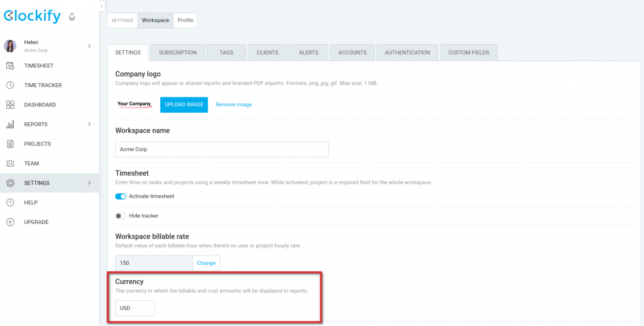Click the billable rate 150 field
The width and height of the screenshot is (644, 326).
tap(154, 263)
